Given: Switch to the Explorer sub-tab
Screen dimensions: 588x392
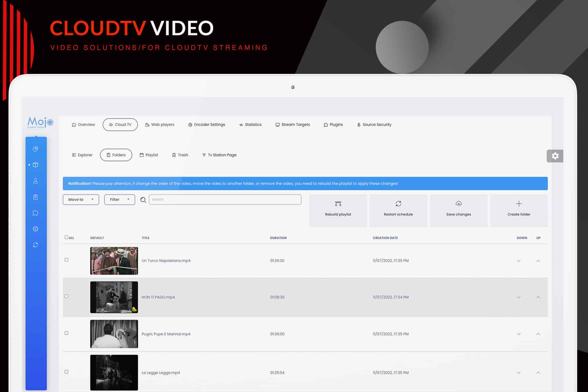Looking at the screenshot, I should point(82,155).
